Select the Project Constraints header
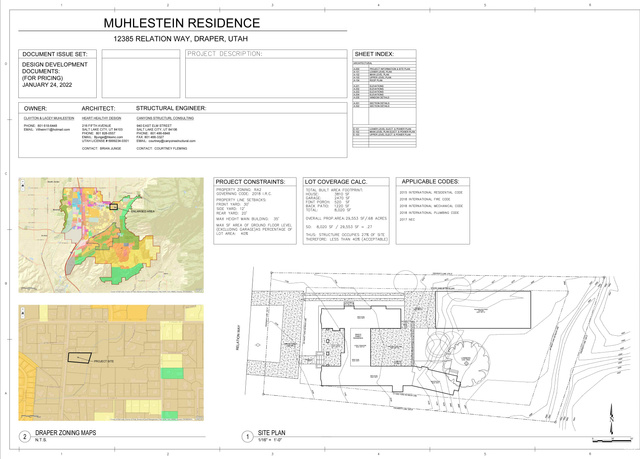 [x=250, y=183]
